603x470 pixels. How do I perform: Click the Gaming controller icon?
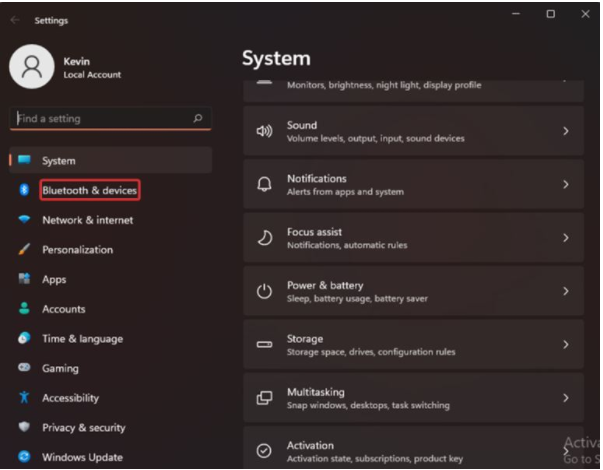24,368
